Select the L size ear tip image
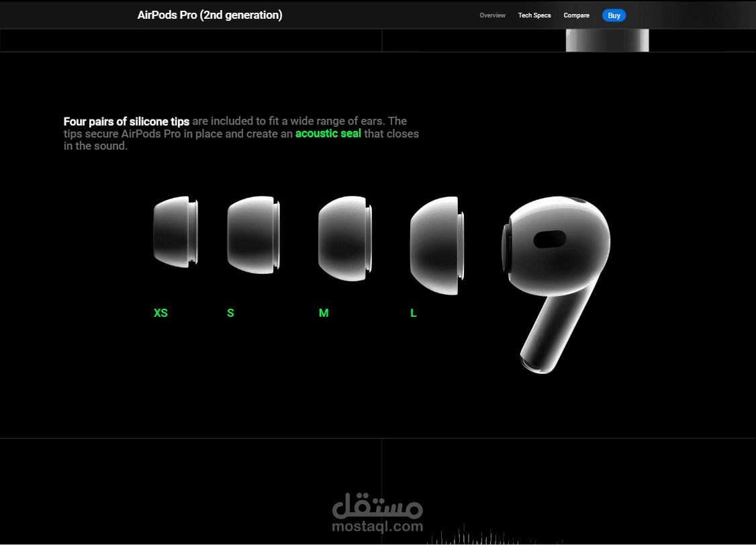 [437, 245]
